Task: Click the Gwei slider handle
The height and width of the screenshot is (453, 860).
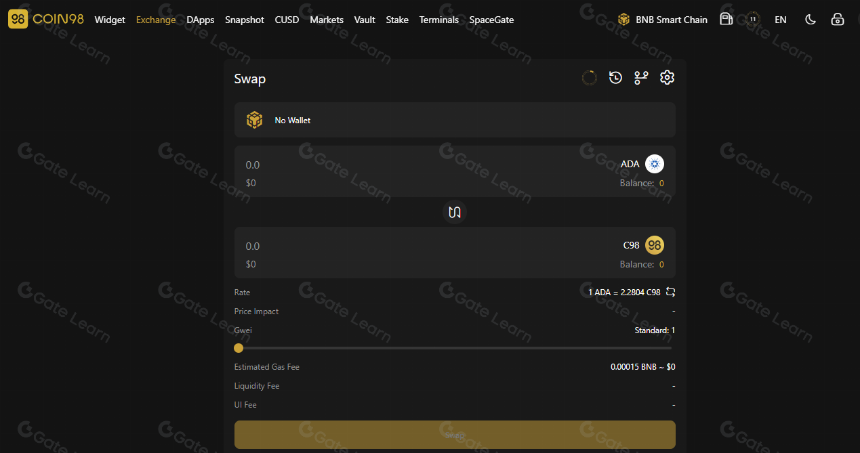Action: (239, 348)
